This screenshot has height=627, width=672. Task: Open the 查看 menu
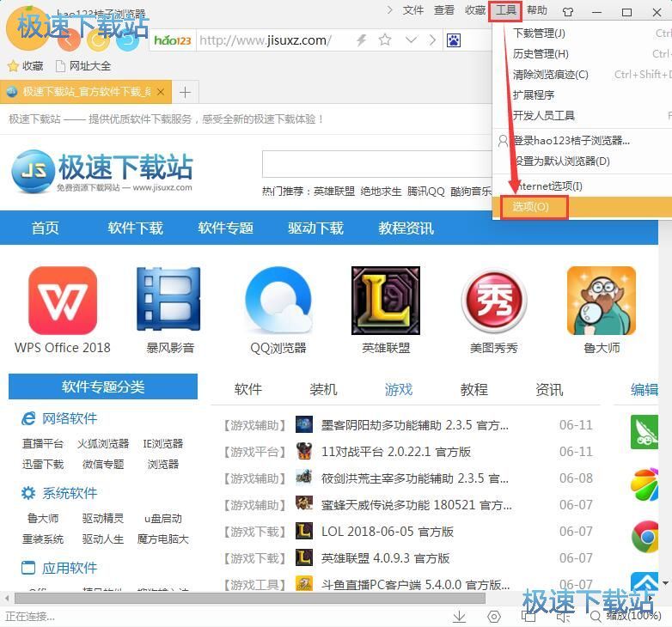click(444, 10)
